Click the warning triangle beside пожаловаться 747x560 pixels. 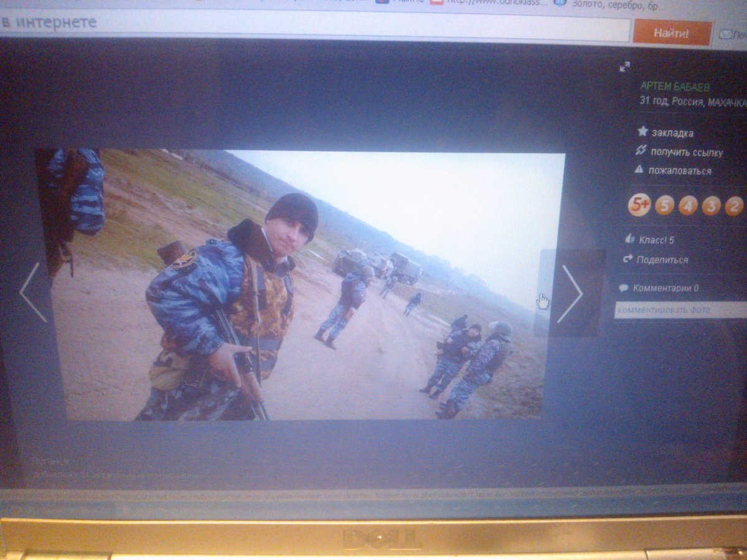point(639,169)
